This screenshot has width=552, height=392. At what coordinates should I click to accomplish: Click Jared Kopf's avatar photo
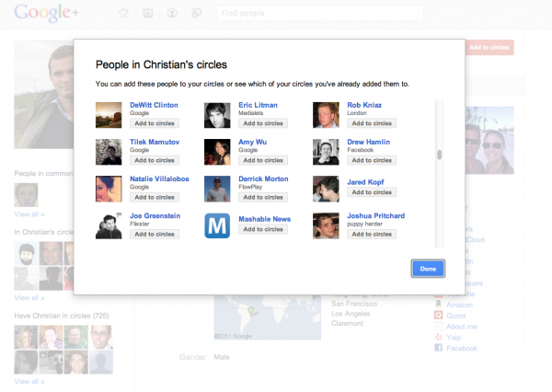coord(326,190)
